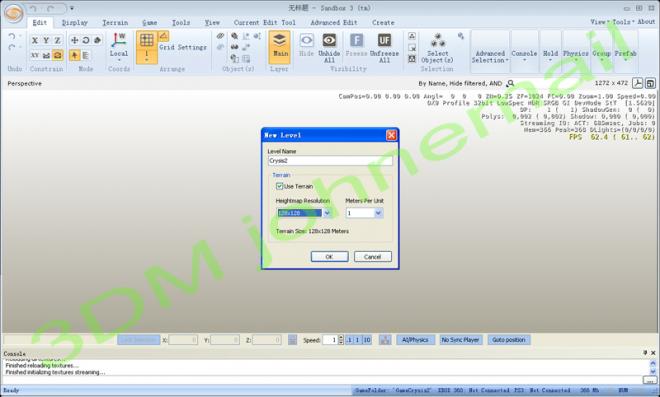Viewport: 660px width, 397px height.
Task: Select the Unhide All eye icon
Action: (x=329, y=40)
